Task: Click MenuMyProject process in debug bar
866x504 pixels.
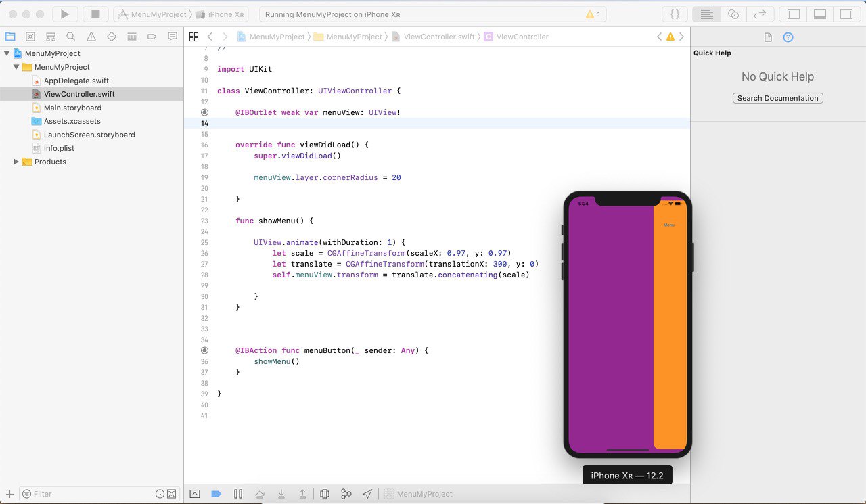Action: click(x=418, y=494)
